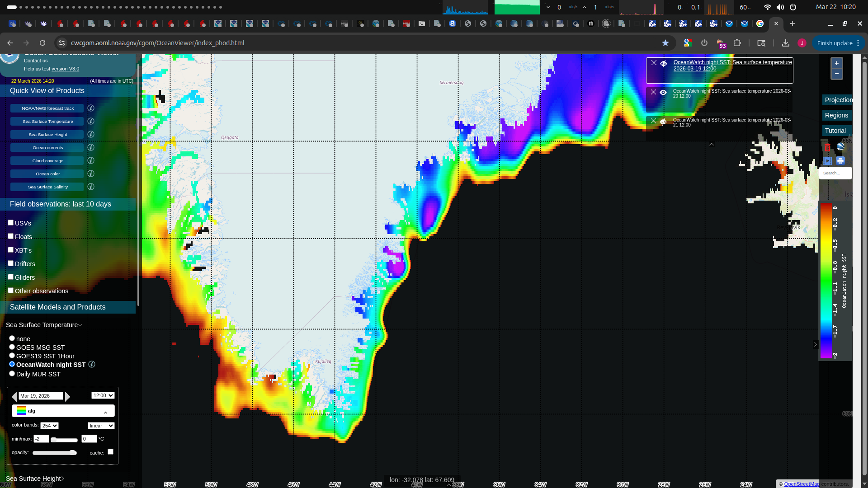Open the version V3.0 link
This screenshot has width=868, height=488.
[x=65, y=69]
